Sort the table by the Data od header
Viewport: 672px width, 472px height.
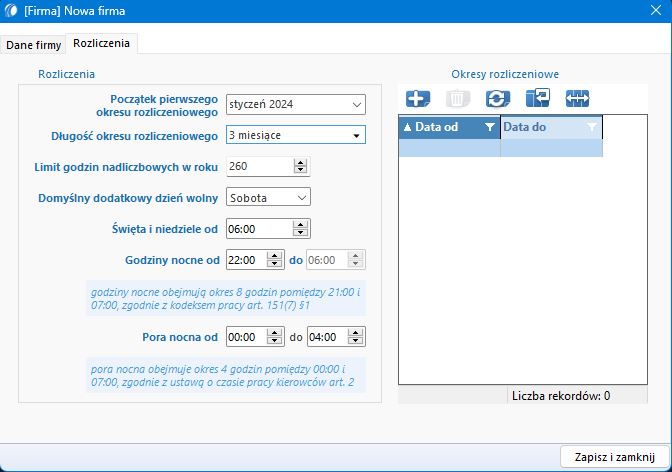(440, 127)
